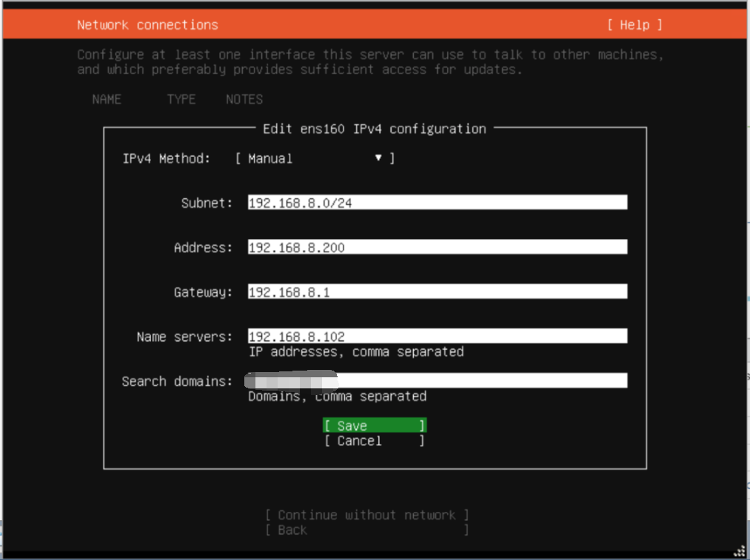Grab the resize grip in window corner

click(x=739, y=550)
